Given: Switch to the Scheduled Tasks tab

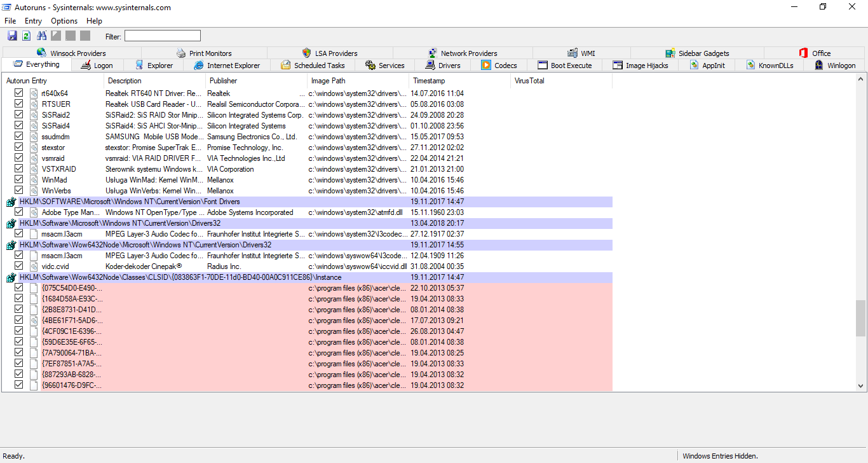Looking at the screenshot, I should (313, 65).
